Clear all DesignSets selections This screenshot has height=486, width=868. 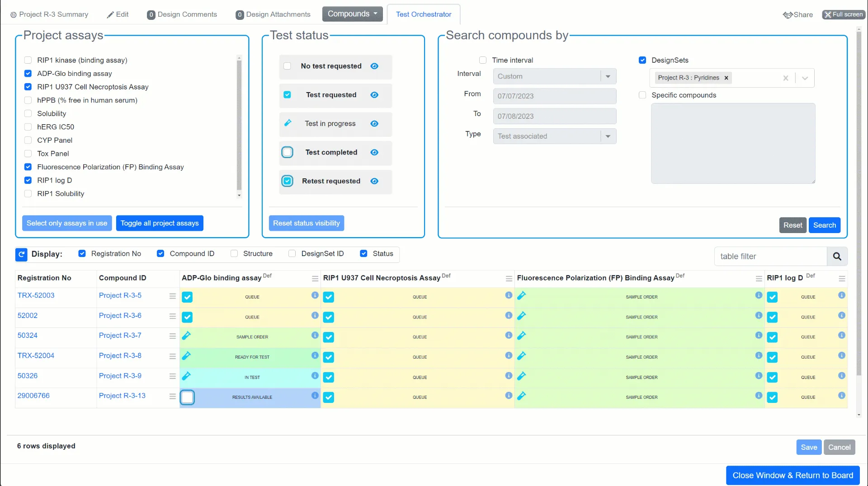point(786,78)
